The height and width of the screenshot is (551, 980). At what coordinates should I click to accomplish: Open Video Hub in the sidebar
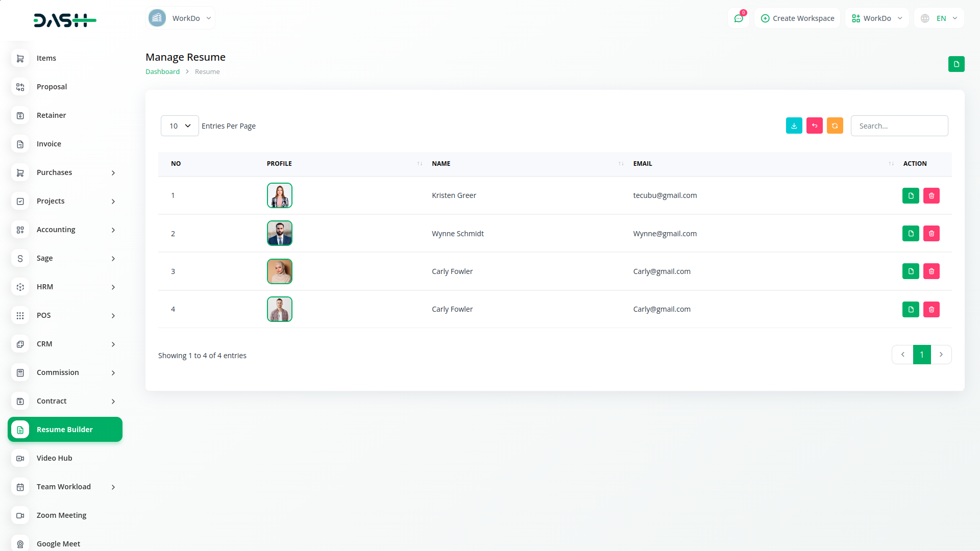point(55,458)
